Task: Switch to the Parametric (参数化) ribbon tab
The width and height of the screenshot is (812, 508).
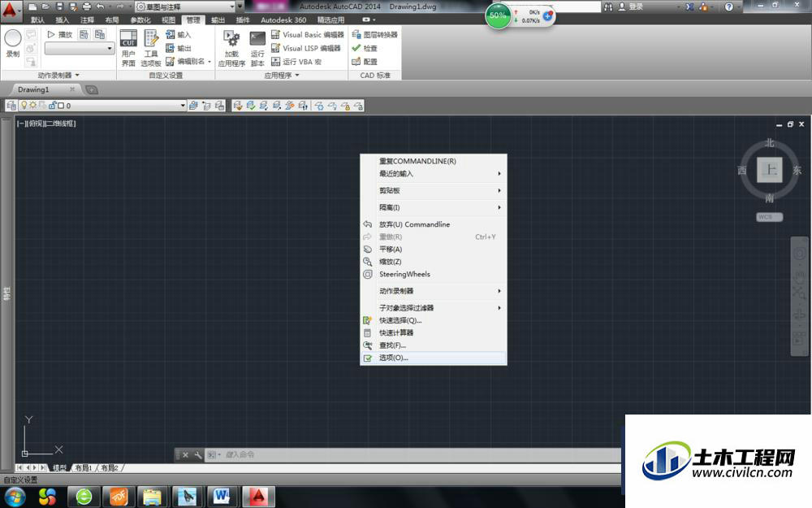Action: pyautogui.click(x=140, y=20)
